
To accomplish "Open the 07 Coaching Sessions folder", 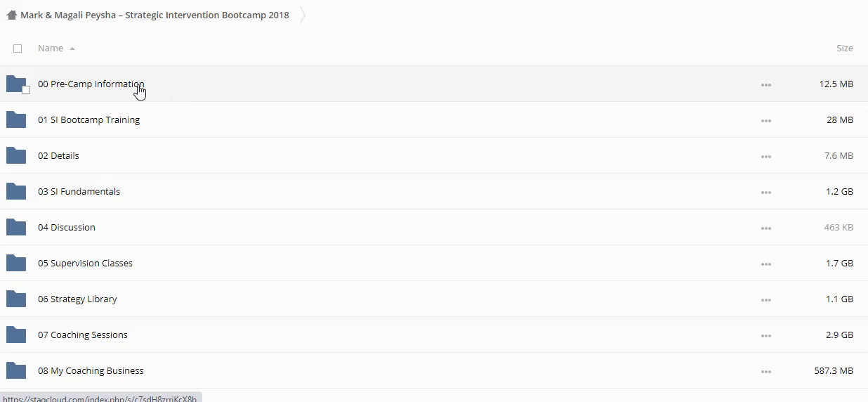I will pos(83,335).
